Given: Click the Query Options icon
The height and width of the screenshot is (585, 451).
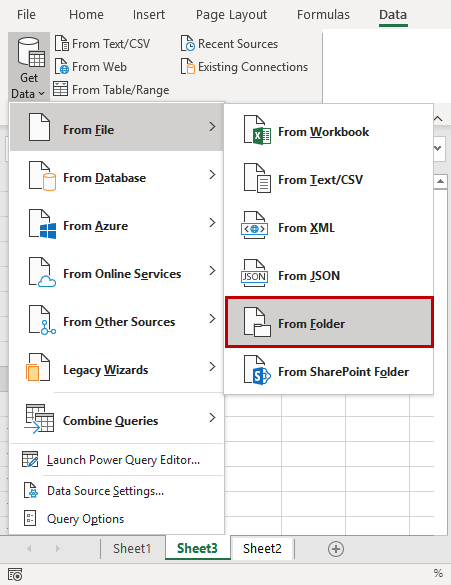Looking at the screenshot, I should click(30, 518).
